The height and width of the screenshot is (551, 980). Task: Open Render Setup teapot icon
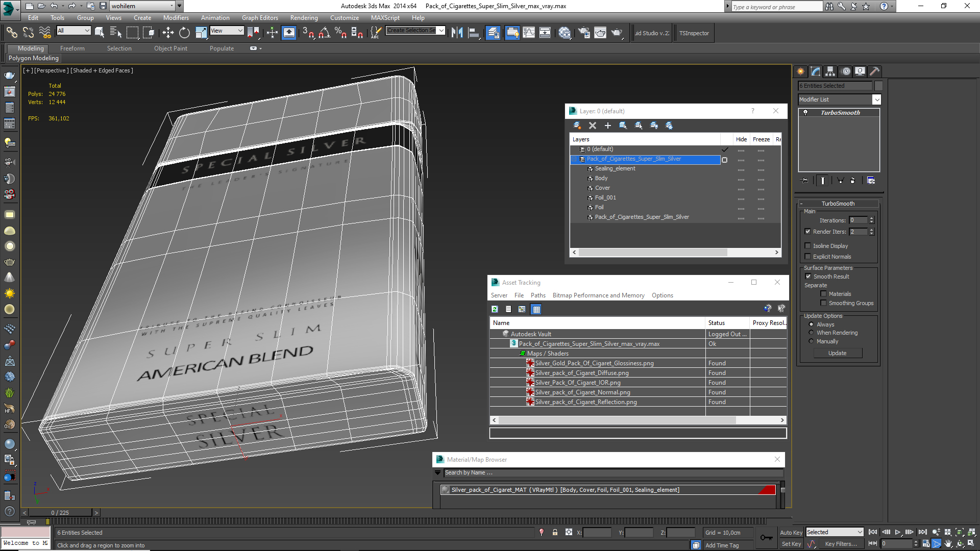(584, 33)
